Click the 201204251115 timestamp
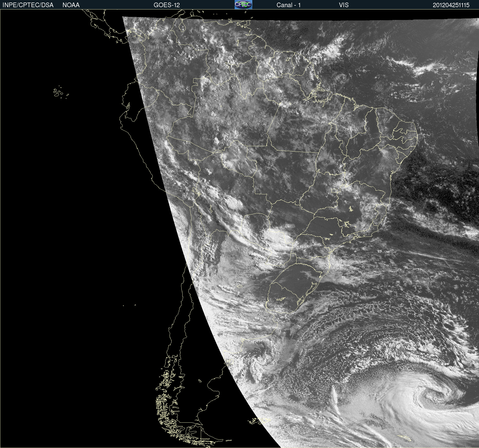 (451, 5)
